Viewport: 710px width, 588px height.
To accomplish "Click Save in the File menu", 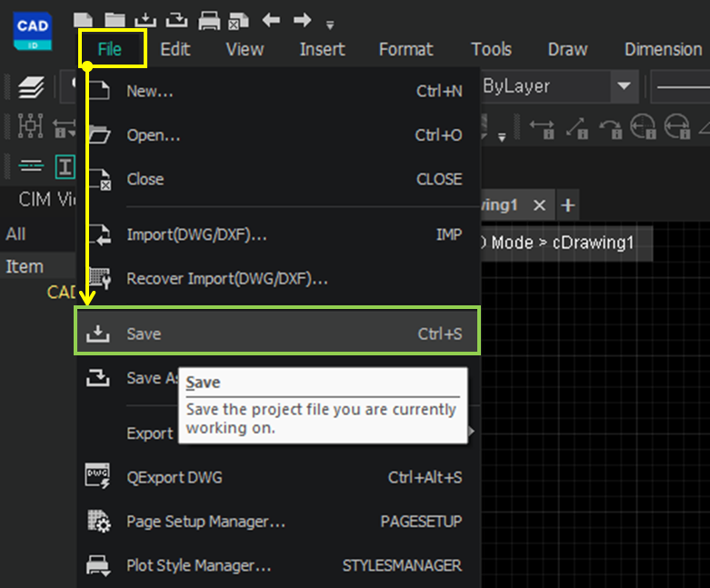I will [x=277, y=334].
